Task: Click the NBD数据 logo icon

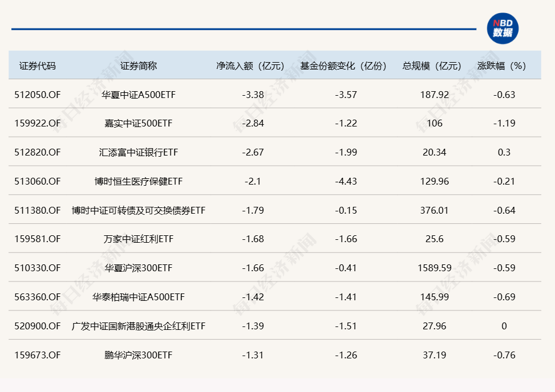Action: (503, 28)
